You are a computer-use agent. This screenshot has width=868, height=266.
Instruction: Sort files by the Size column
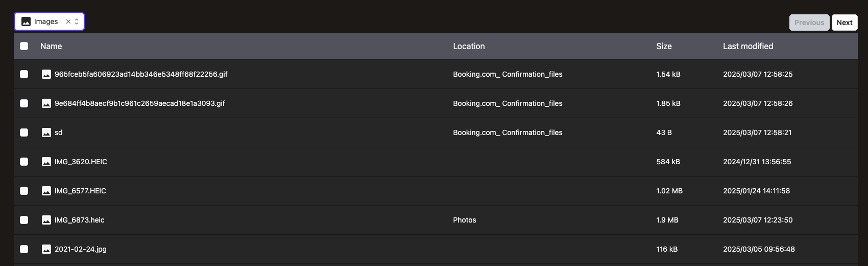pos(664,46)
